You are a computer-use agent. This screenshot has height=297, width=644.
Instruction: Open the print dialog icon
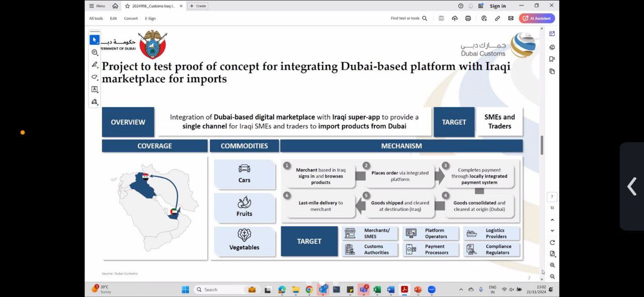click(468, 19)
